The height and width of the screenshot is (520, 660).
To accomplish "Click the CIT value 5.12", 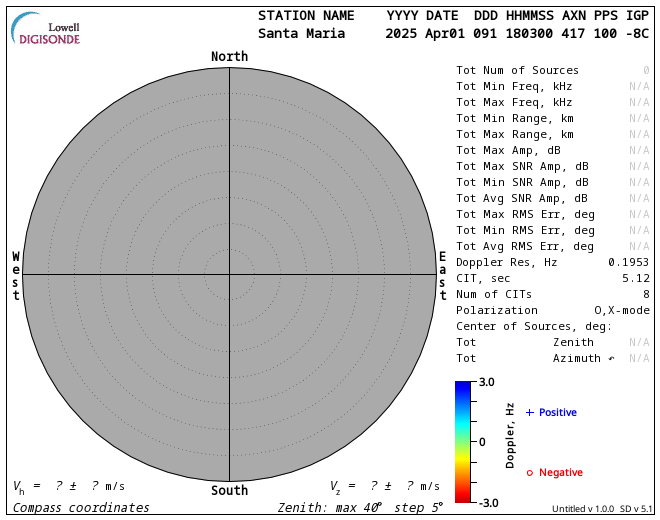I will click(x=636, y=278).
